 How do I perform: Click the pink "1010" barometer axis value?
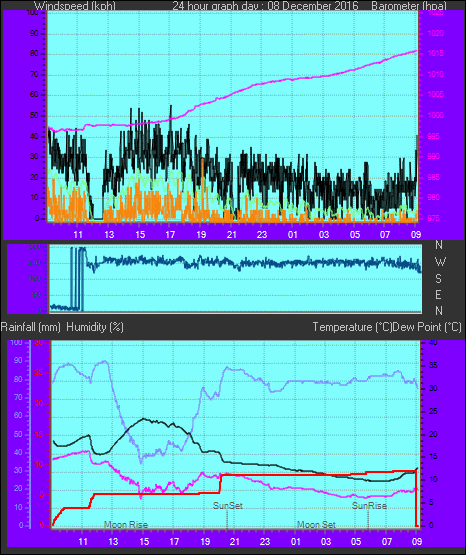(436, 74)
